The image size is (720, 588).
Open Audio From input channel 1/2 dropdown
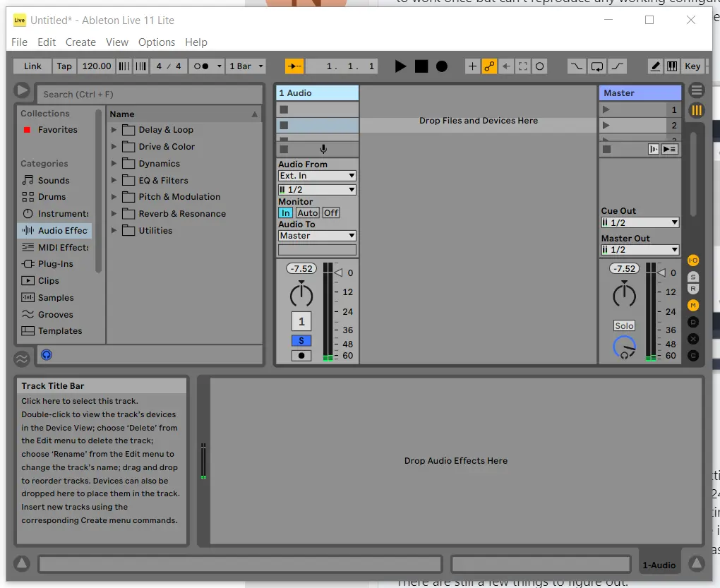tap(318, 190)
